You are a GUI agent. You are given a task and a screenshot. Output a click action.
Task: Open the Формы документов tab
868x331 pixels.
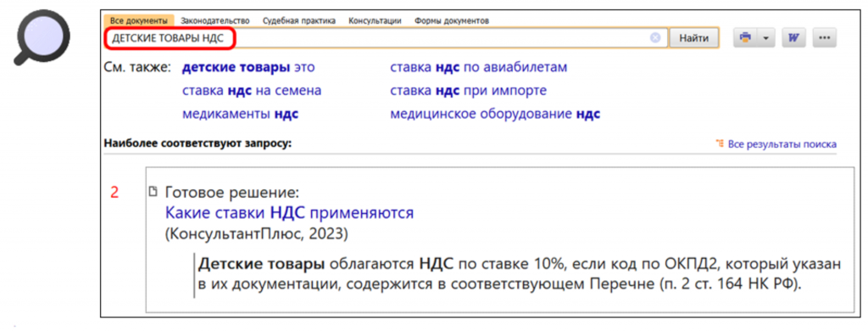[452, 20]
